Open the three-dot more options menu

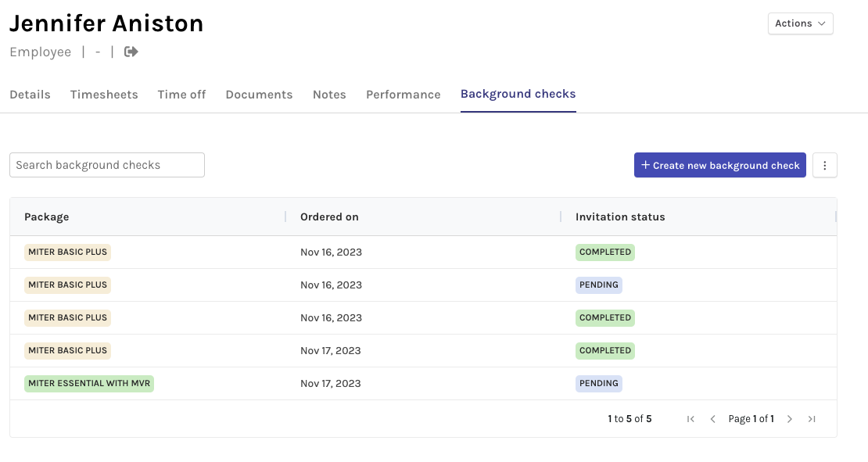(x=825, y=166)
